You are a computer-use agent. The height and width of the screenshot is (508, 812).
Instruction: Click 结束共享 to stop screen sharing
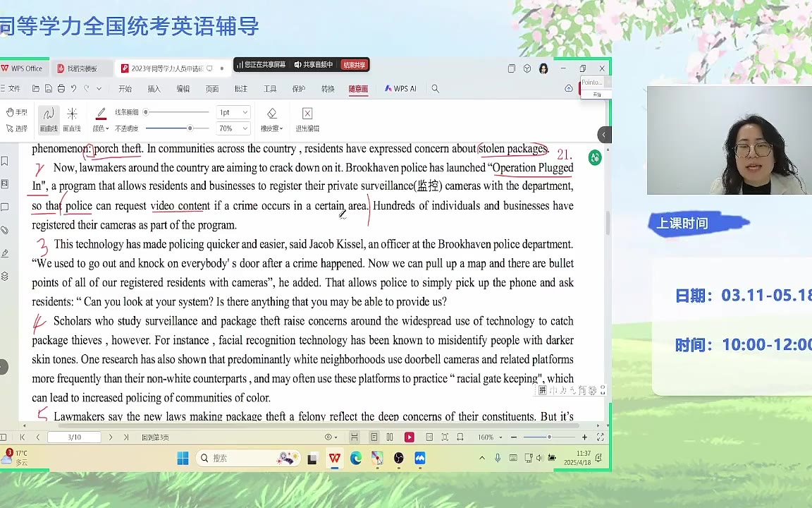tap(355, 65)
